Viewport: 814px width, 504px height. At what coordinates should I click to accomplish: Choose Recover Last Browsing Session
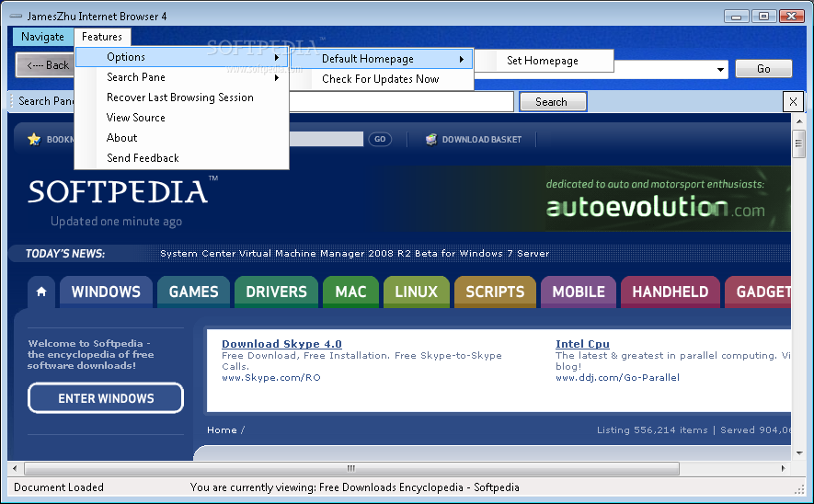click(x=181, y=97)
